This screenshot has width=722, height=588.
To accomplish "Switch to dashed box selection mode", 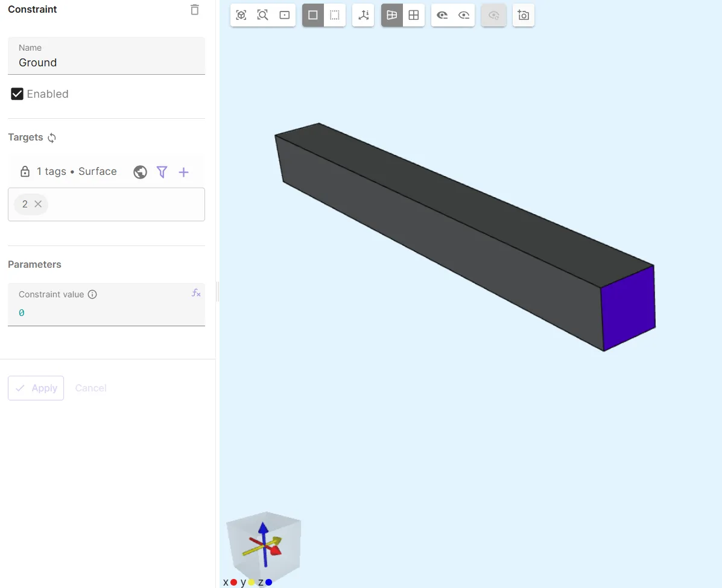I will pyautogui.click(x=335, y=16).
